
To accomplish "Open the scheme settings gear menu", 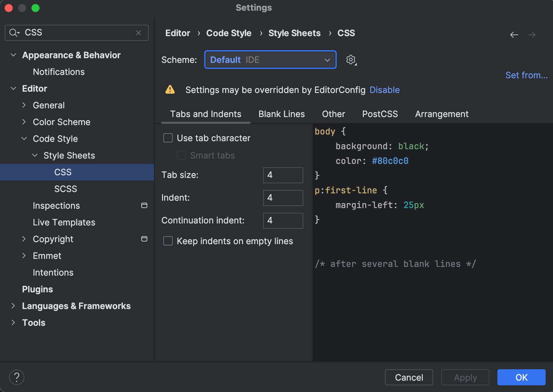I will tap(351, 60).
